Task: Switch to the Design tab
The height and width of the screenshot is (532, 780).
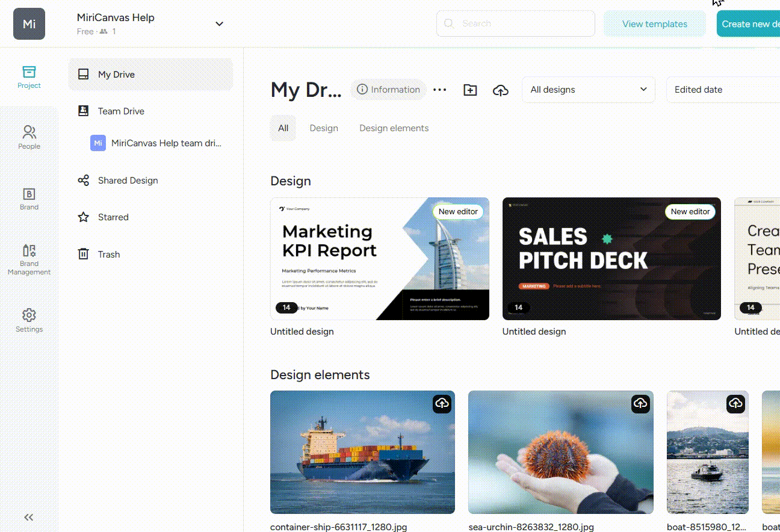Action: (x=324, y=128)
